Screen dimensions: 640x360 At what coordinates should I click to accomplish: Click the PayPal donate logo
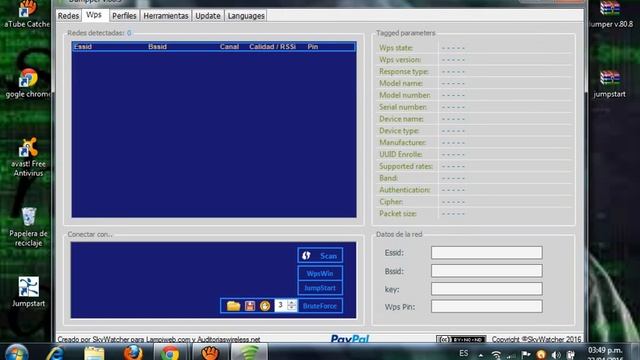click(350, 339)
